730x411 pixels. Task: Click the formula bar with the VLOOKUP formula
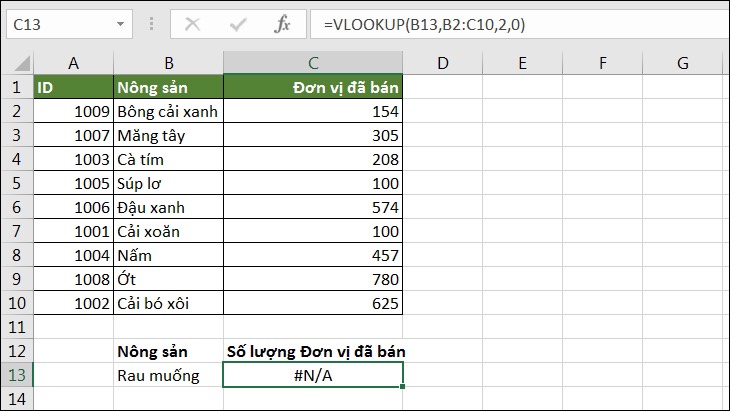[519, 24]
